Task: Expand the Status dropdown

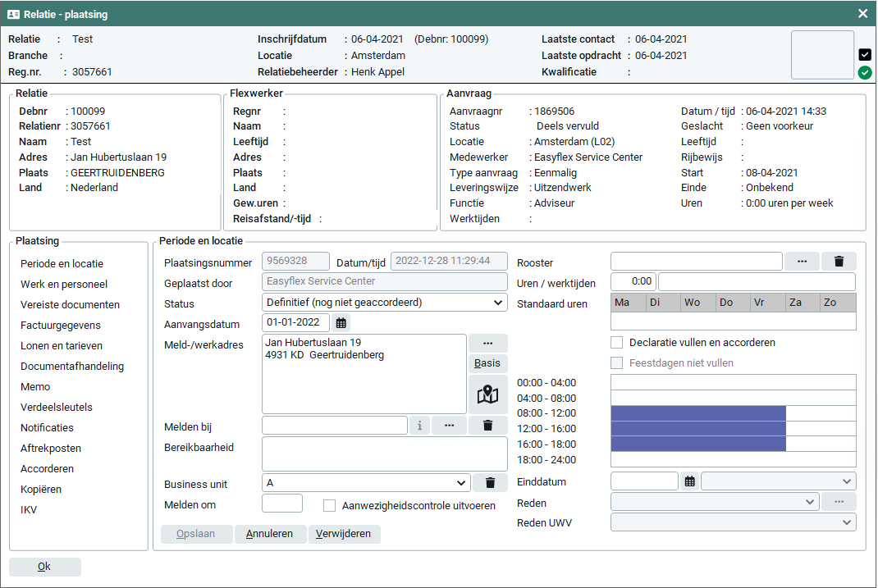Action: tap(385, 303)
